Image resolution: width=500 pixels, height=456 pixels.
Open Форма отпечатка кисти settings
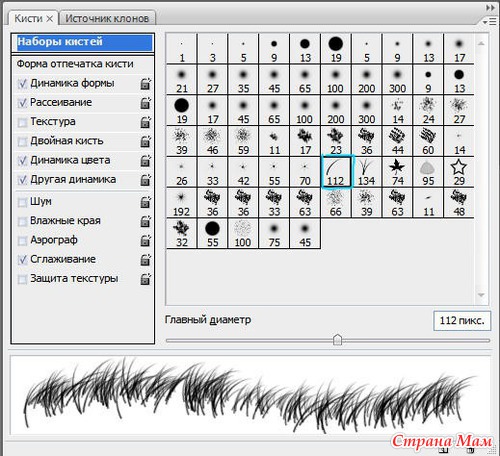pyautogui.click(x=75, y=64)
